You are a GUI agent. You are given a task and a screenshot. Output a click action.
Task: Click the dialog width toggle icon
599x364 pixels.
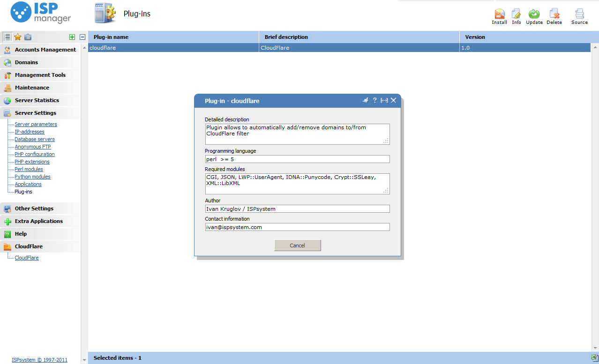[x=384, y=100]
